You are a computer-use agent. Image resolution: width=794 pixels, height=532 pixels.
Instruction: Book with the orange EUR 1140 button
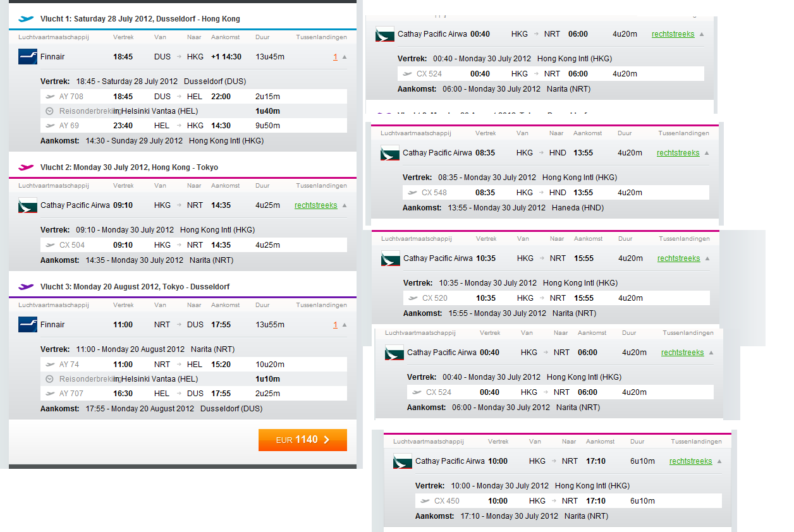[x=303, y=440]
